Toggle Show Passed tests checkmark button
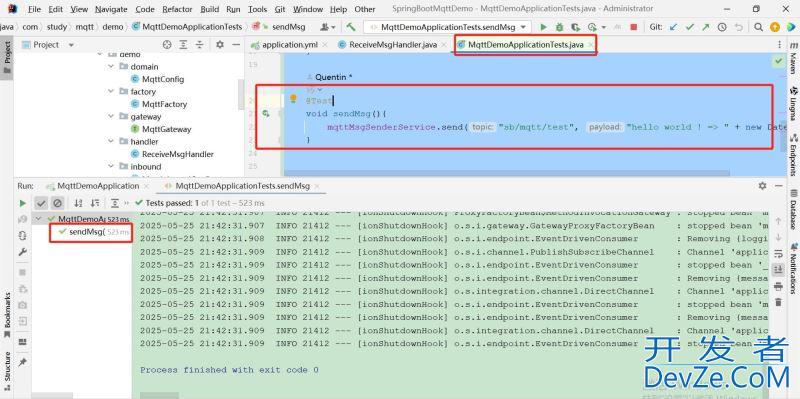This screenshot has height=399, width=800. 41,203
